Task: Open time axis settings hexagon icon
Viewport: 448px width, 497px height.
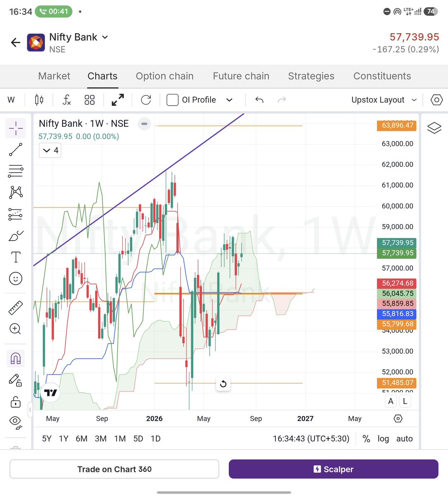Action: [398, 419]
